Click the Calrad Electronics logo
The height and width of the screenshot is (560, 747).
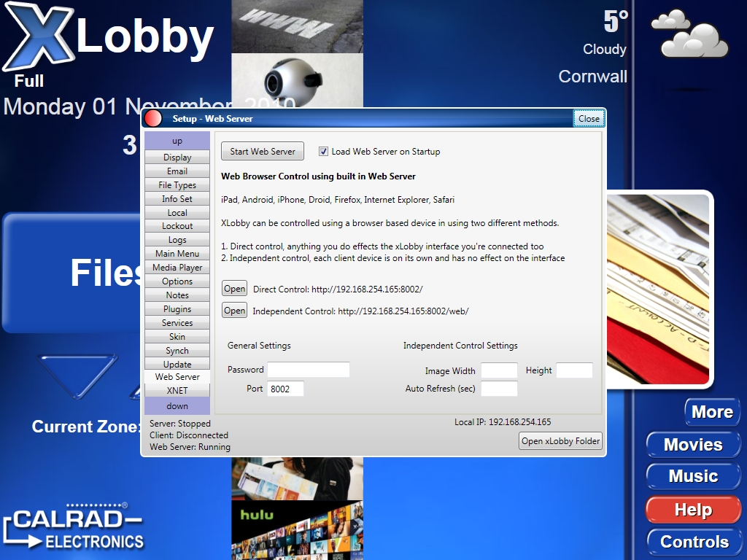tap(74, 526)
